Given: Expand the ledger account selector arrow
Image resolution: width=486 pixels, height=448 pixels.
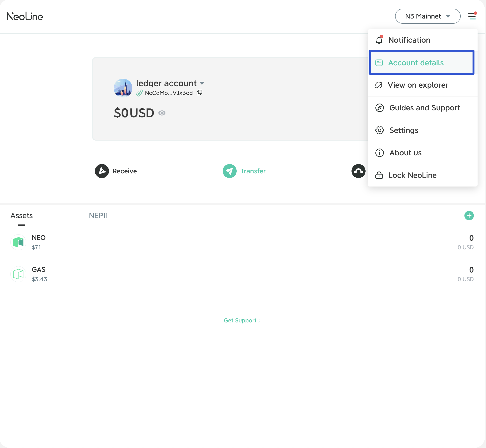Looking at the screenshot, I should coord(202,83).
